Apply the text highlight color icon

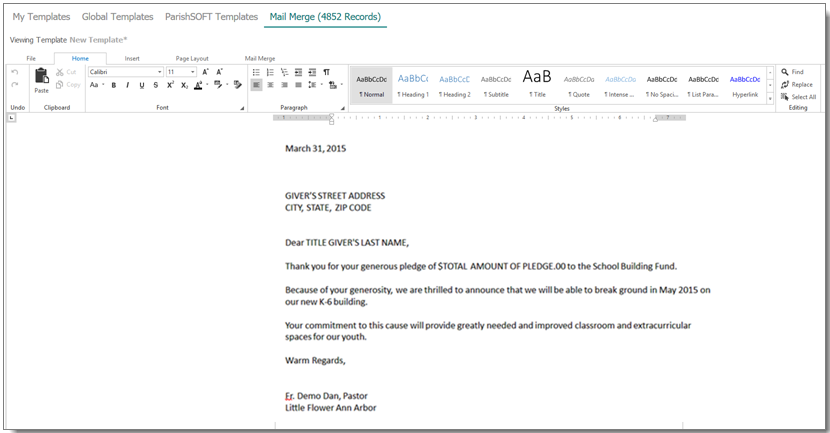pyautogui.click(x=218, y=85)
